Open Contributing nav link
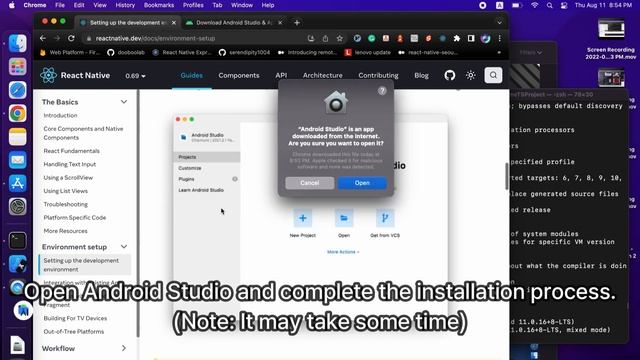This screenshot has height=360, width=640. point(378,76)
